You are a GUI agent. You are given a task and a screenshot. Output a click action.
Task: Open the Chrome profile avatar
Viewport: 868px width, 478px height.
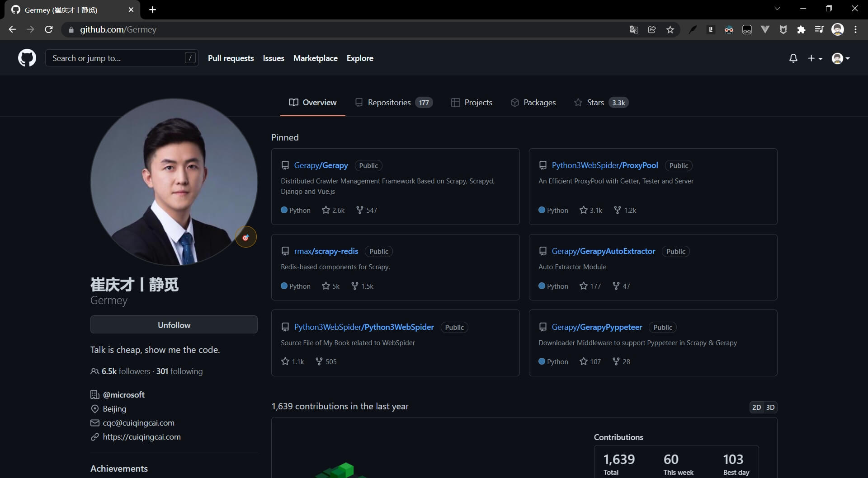(838, 29)
